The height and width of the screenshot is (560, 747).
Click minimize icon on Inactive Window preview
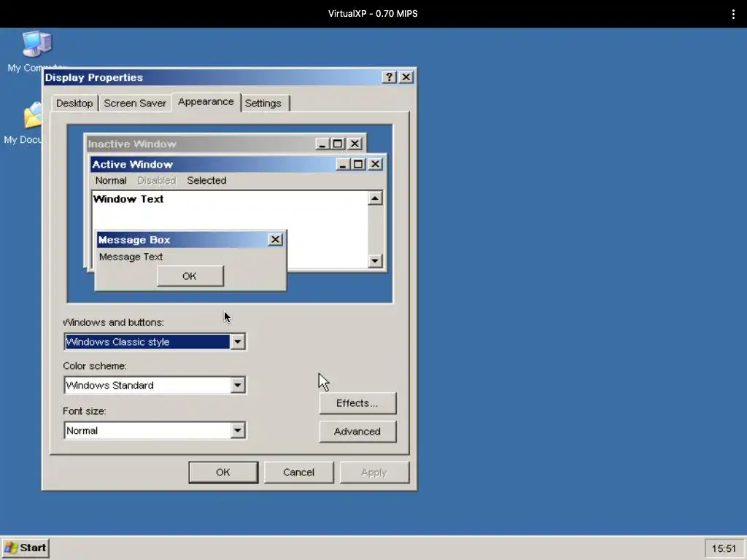[322, 144]
